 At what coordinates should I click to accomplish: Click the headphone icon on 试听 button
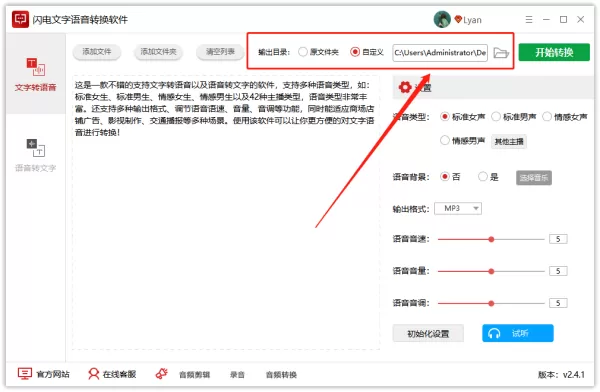(x=494, y=333)
